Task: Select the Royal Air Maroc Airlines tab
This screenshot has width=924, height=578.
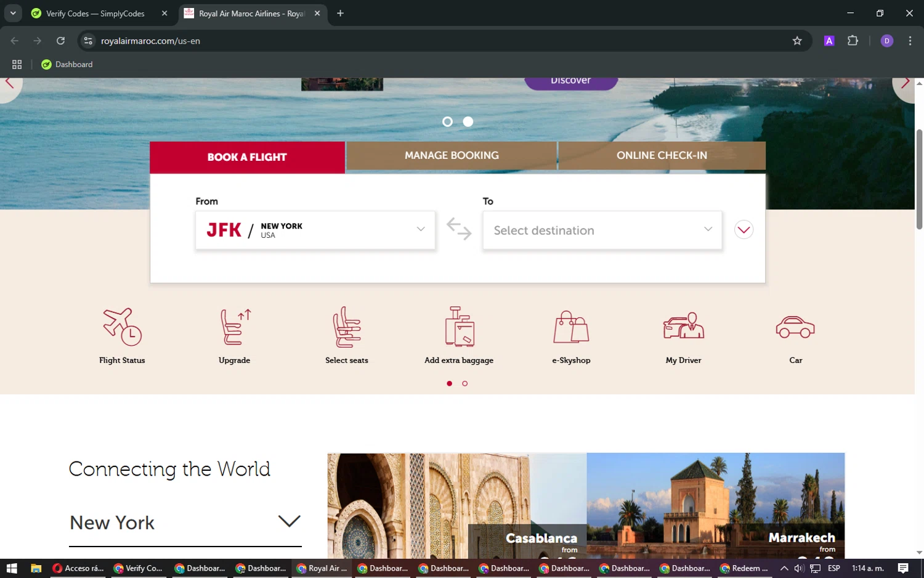Action: (251, 14)
